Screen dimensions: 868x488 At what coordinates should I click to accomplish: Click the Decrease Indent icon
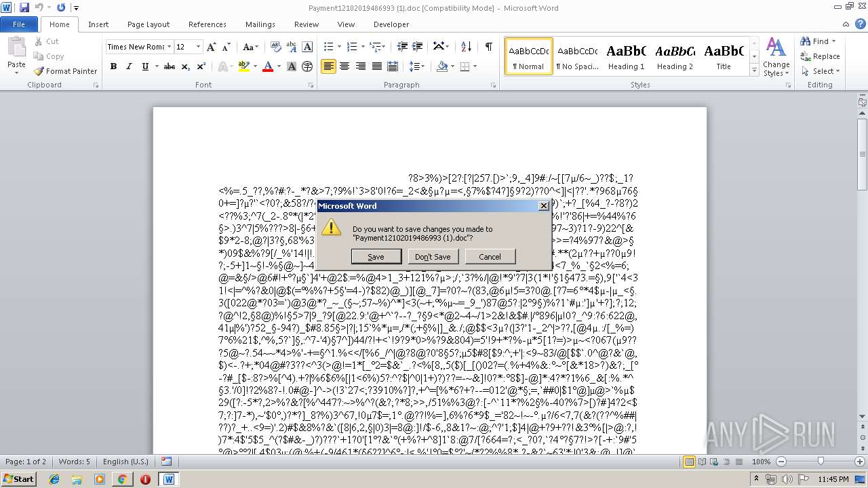[402, 47]
